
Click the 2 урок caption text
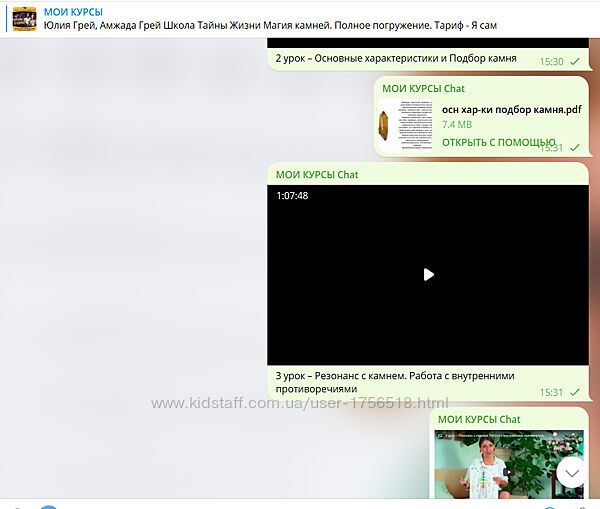tap(396, 59)
